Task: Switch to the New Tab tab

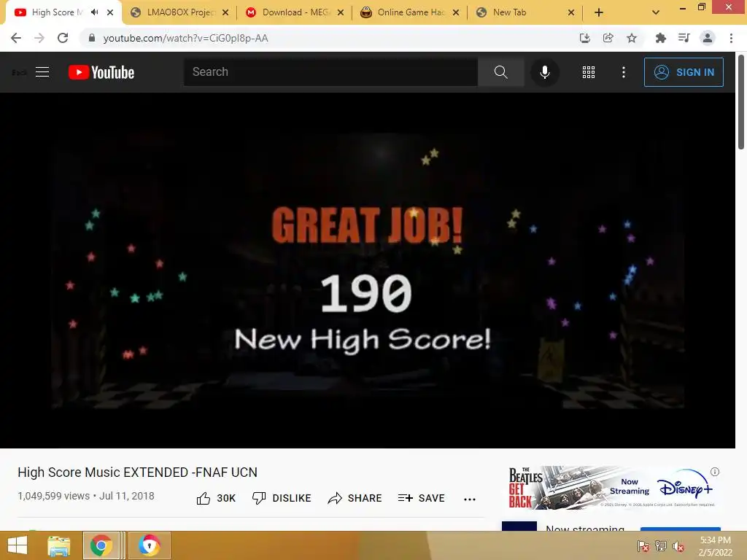Action: (x=525, y=12)
